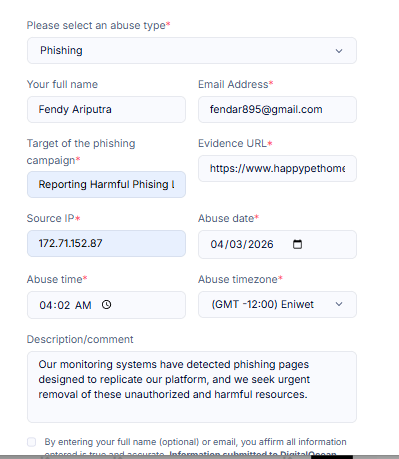
Task: Open the abuse type dropdown showing Phishing
Action: pyautogui.click(x=192, y=50)
